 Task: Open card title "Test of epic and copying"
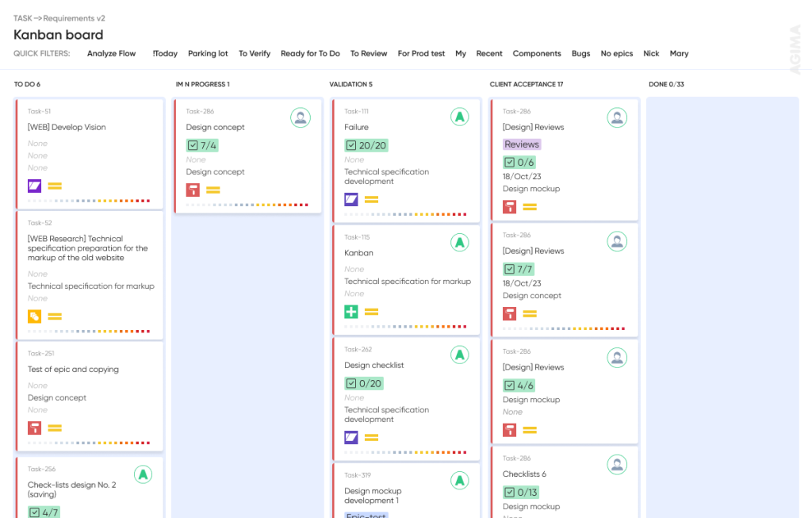pos(73,369)
